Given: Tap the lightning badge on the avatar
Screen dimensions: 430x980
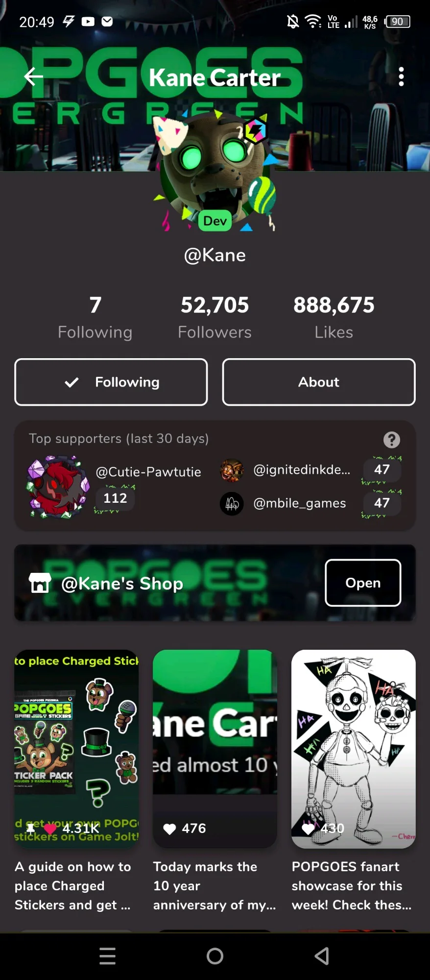Looking at the screenshot, I should (255, 130).
